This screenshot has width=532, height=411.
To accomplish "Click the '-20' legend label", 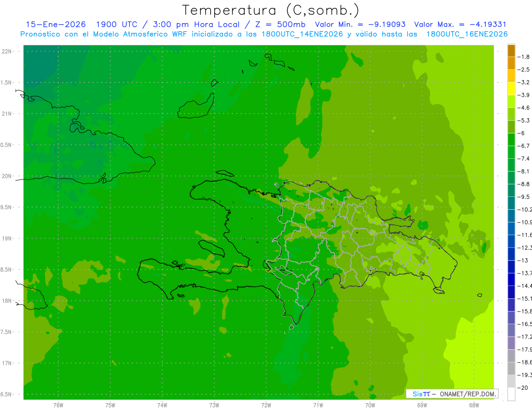I will pos(524,388).
